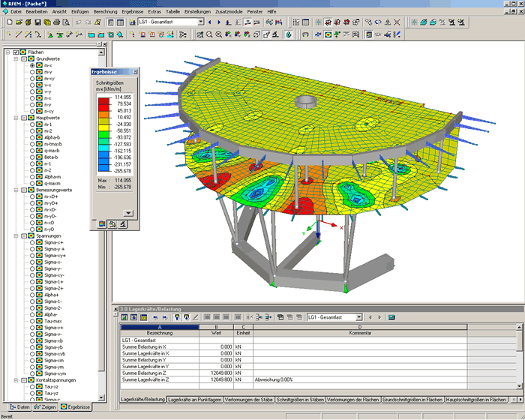Screen dimensions: 525x420
Task: Switch to Lagerkräfte an Punktlagern tab
Action: (x=195, y=400)
